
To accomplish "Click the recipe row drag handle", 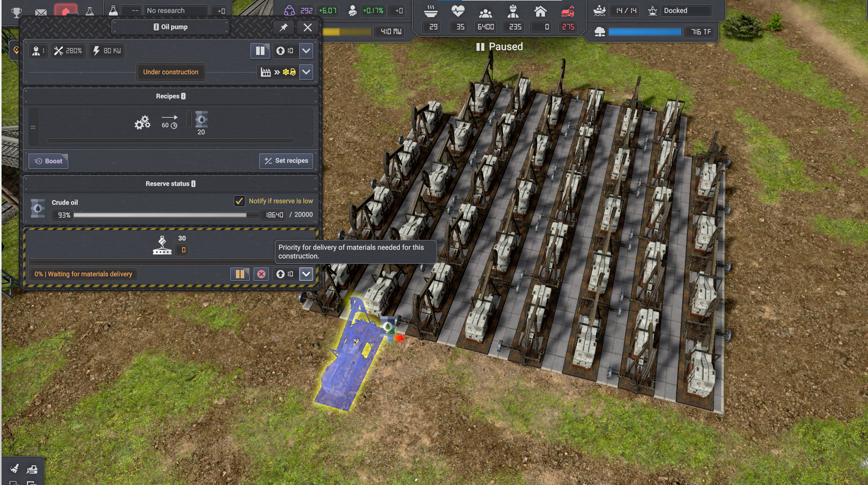I will (x=33, y=127).
